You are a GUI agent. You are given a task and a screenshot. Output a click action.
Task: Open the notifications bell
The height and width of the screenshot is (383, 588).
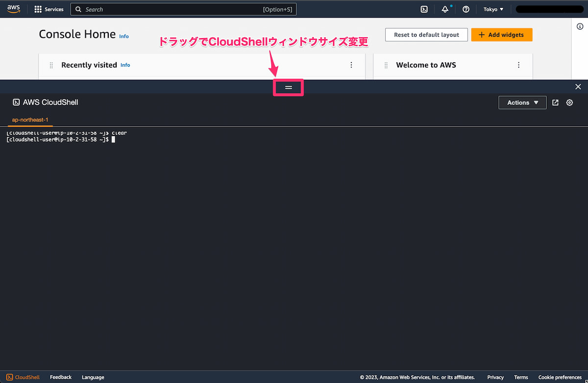[444, 9]
